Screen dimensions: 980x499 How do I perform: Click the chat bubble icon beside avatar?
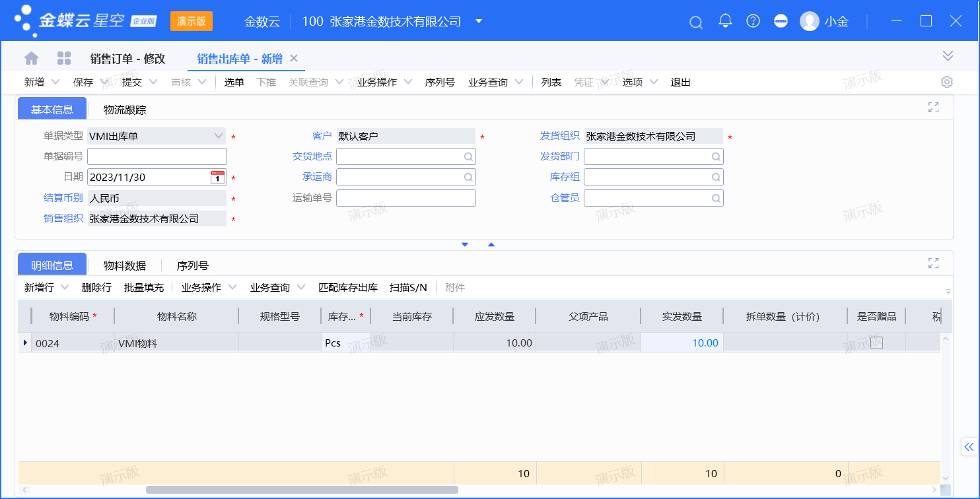coord(781,20)
